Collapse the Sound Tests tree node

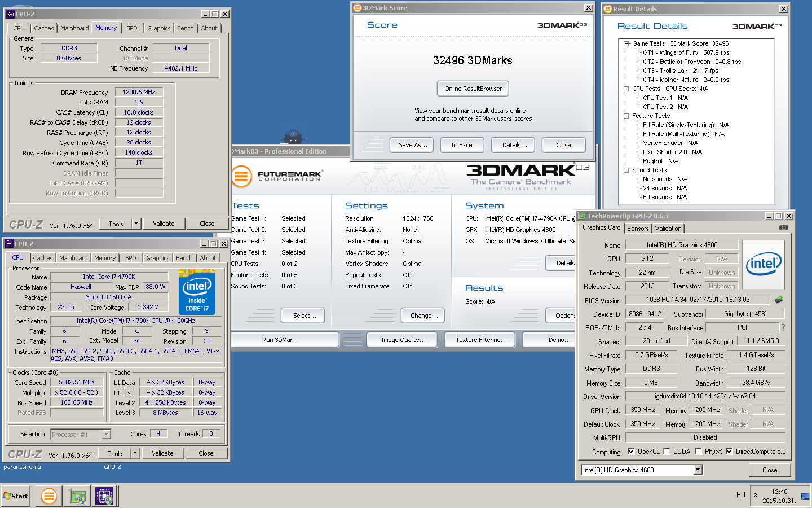coord(626,170)
